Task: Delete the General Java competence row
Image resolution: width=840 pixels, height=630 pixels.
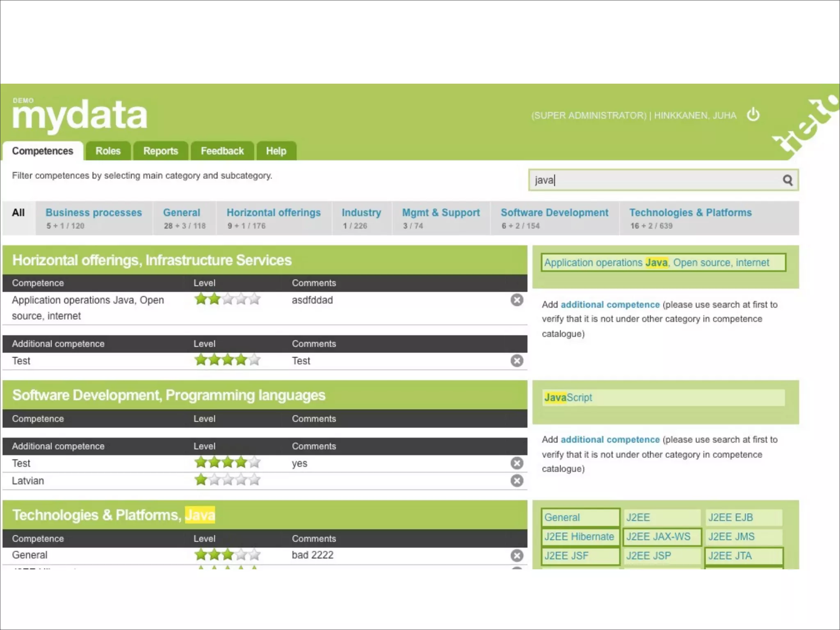Action: click(x=517, y=555)
